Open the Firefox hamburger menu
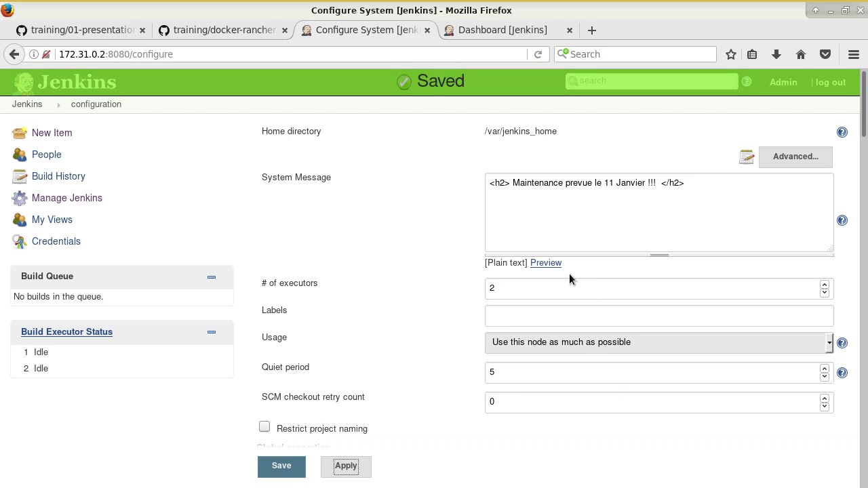Screen dimensions: 868x488 [x=854, y=54]
